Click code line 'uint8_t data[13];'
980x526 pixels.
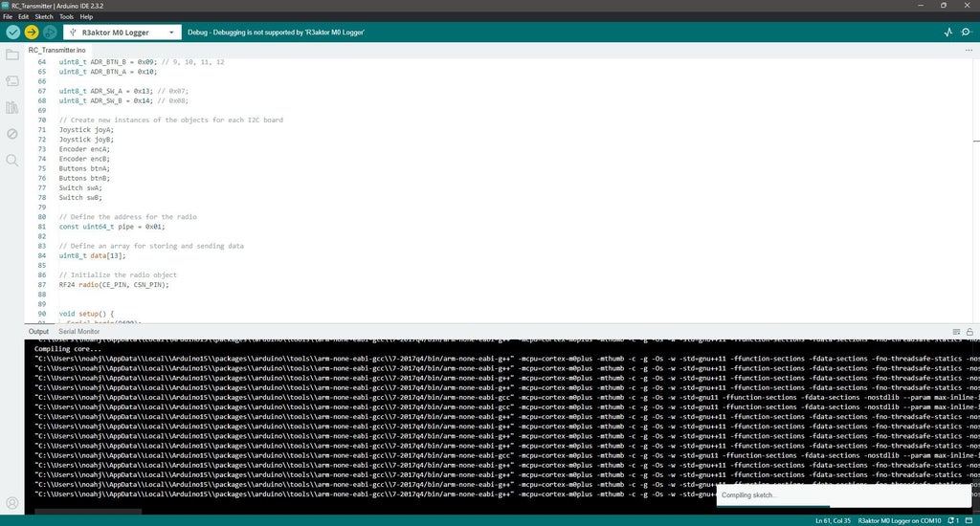click(92, 255)
